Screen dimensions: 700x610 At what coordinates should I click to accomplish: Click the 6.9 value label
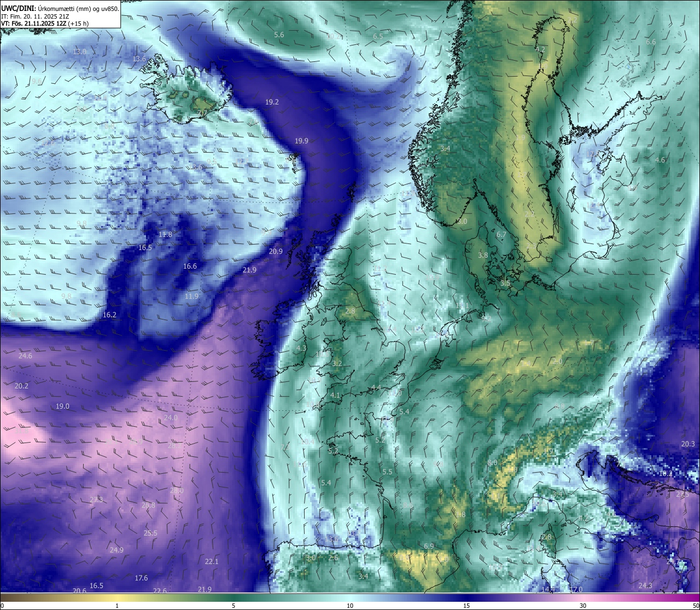(429, 547)
